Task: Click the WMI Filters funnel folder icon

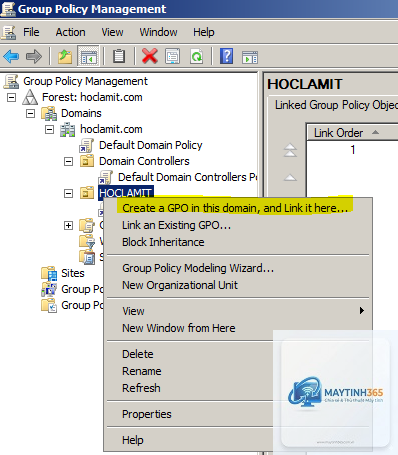Action: click(x=87, y=241)
